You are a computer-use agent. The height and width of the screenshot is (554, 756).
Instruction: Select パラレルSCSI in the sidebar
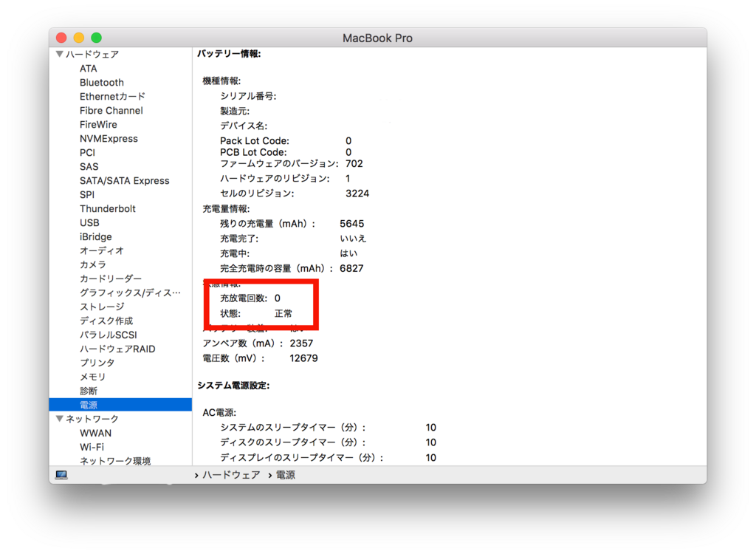pyautogui.click(x=109, y=335)
